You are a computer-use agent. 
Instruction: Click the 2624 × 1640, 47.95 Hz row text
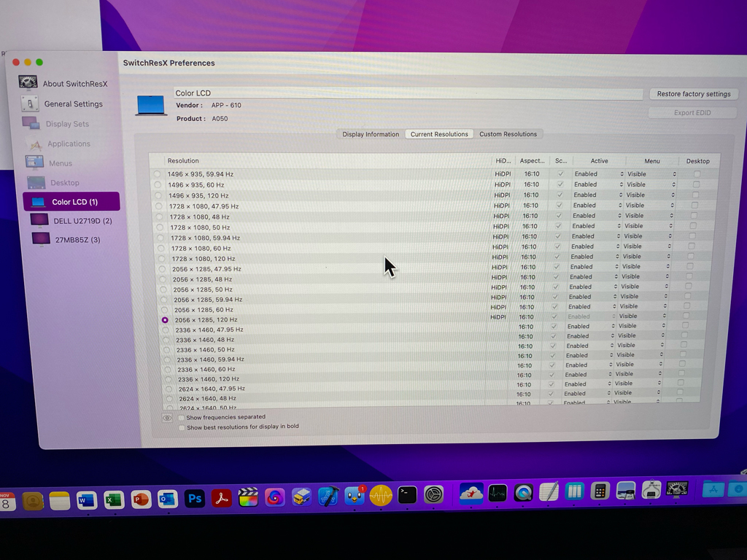pyautogui.click(x=212, y=389)
